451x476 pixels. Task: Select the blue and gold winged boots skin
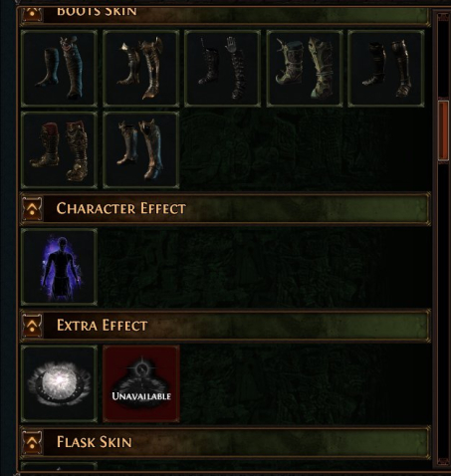point(141,150)
